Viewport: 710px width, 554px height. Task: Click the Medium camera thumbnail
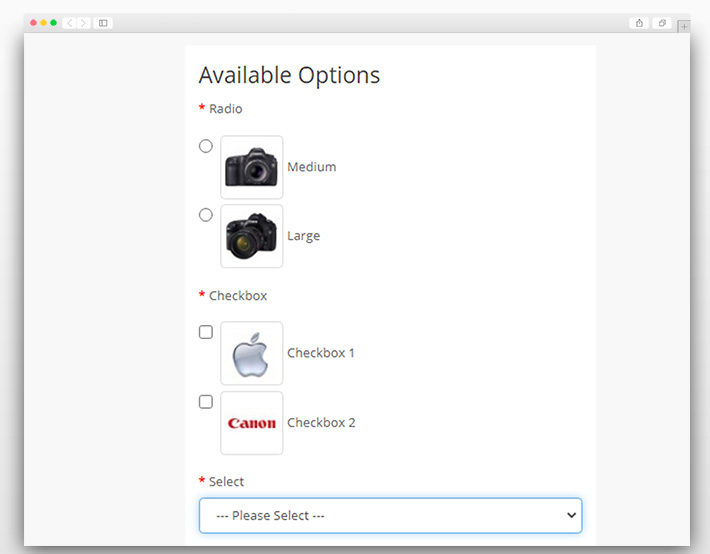point(252,167)
